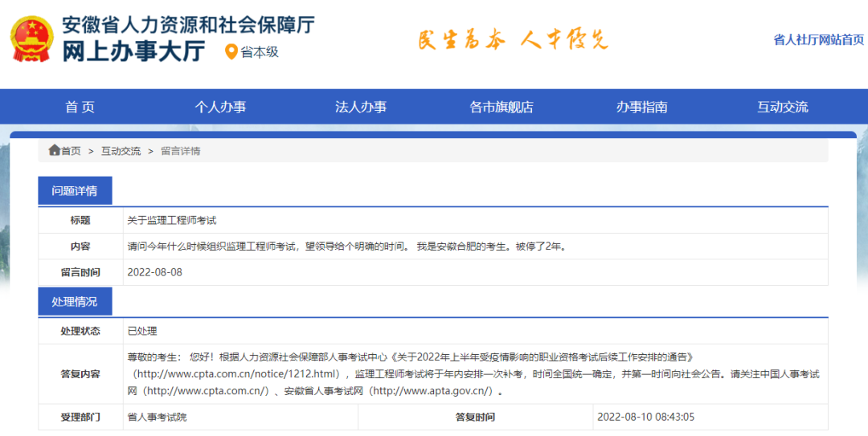
Task: Click the orange location pin icon
Action: point(231,52)
